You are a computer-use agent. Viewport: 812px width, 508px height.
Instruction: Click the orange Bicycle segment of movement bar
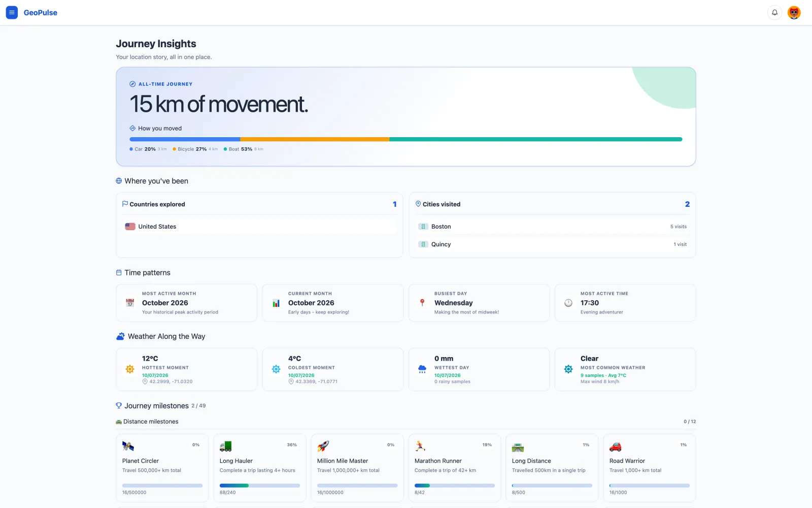(x=315, y=139)
